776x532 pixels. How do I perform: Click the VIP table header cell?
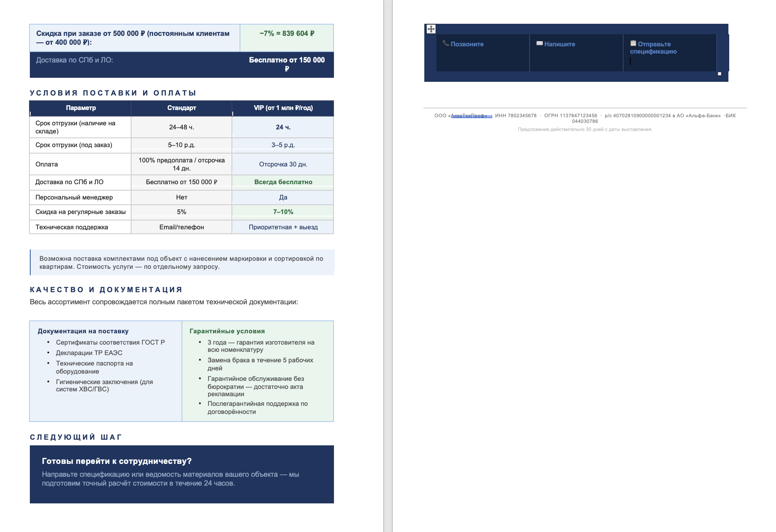pyautogui.click(x=283, y=108)
